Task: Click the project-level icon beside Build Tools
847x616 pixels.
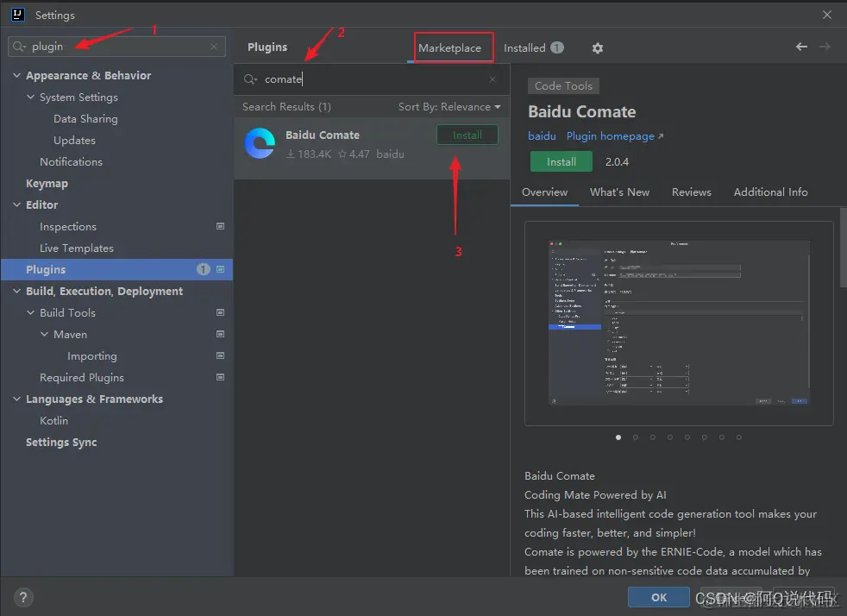Action: pyautogui.click(x=221, y=312)
